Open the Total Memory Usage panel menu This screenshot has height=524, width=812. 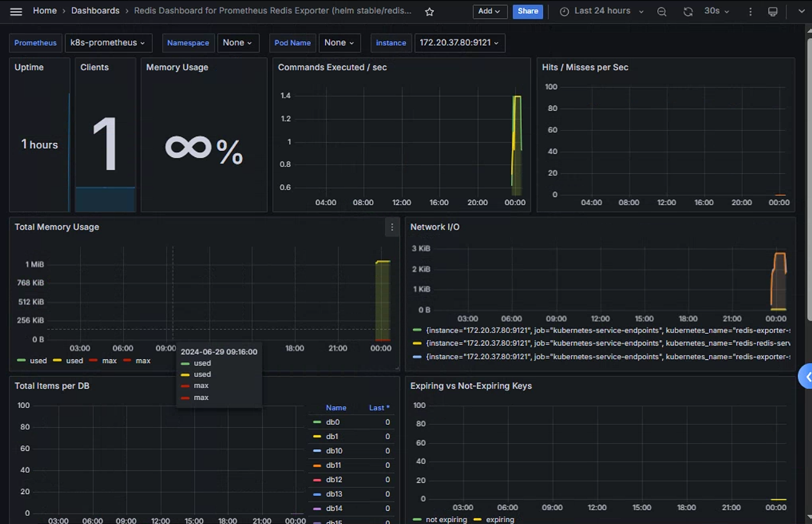(x=392, y=228)
